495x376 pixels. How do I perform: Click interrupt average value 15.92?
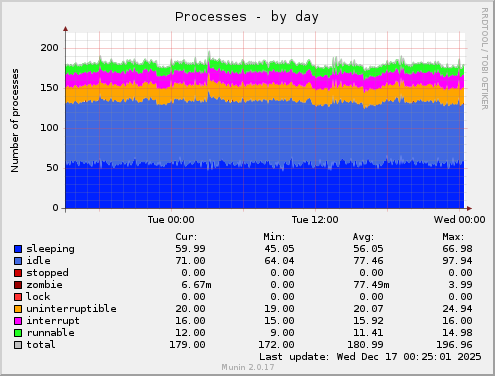tap(368, 321)
